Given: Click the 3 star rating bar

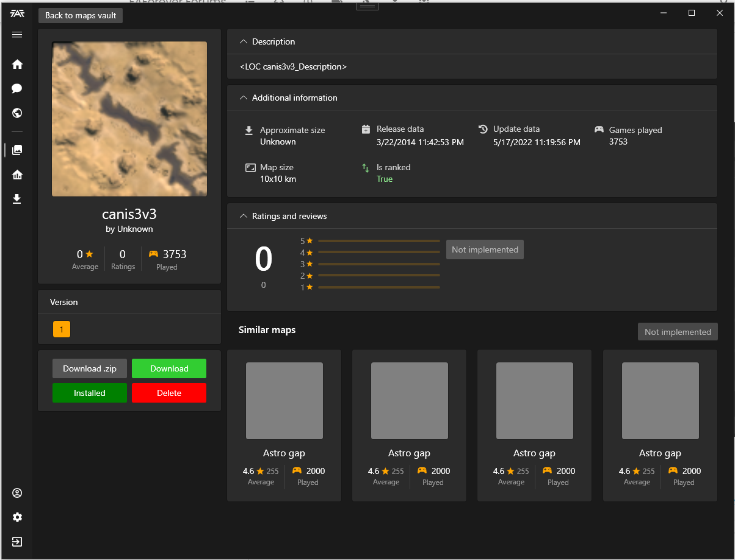Looking at the screenshot, I should (x=378, y=264).
